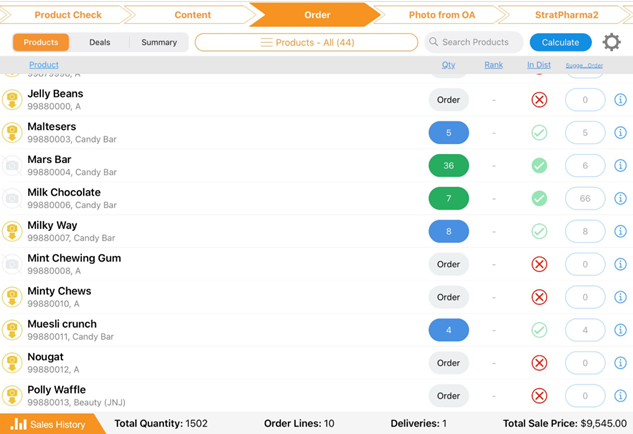Tap Order button for Polly Waffle

coord(449,396)
